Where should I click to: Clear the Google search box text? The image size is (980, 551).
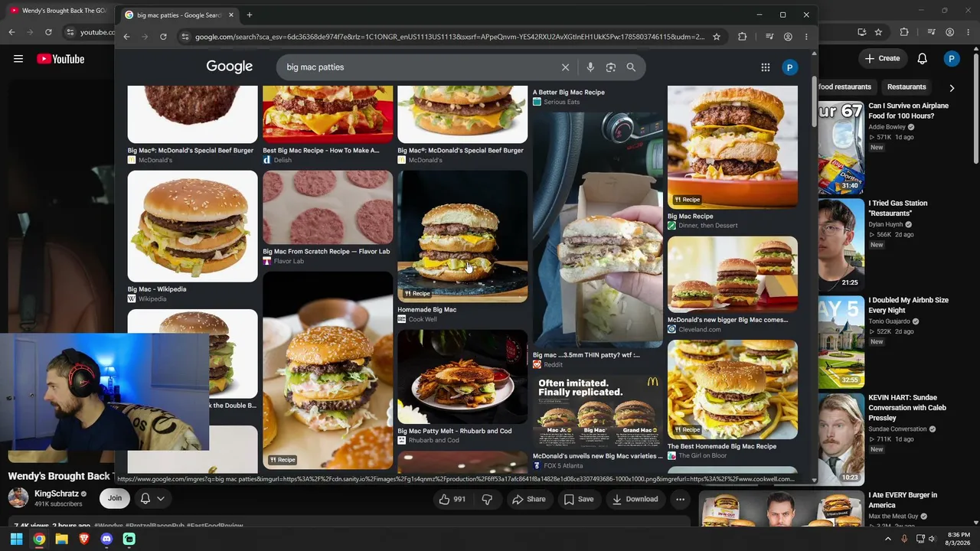565,67
